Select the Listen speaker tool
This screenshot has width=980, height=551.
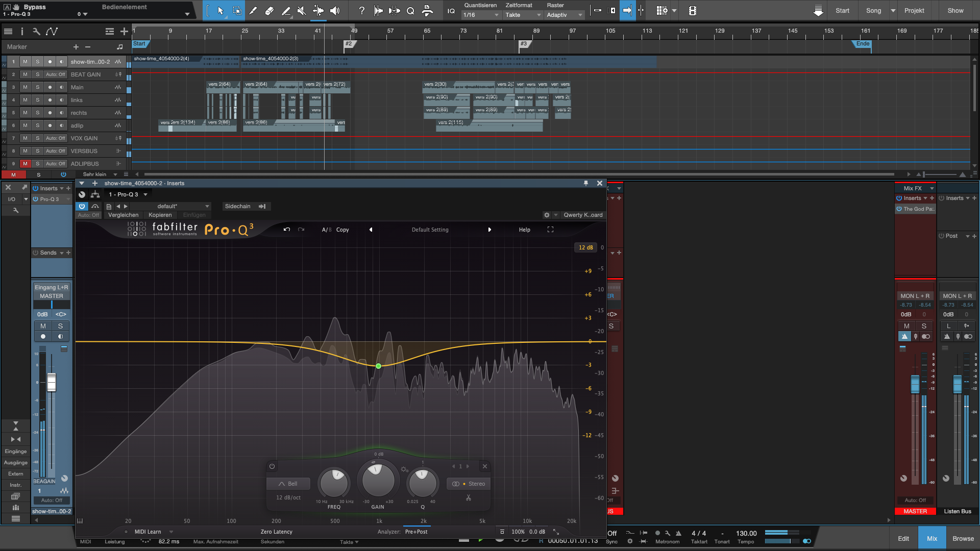pyautogui.click(x=335, y=11)
